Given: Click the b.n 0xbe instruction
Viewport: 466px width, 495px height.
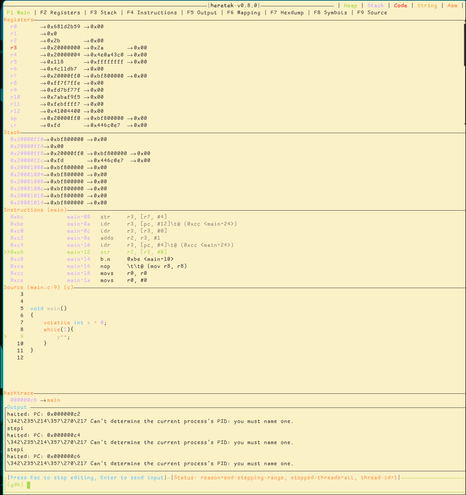Looking at the screenshot, I should [137, 259].
